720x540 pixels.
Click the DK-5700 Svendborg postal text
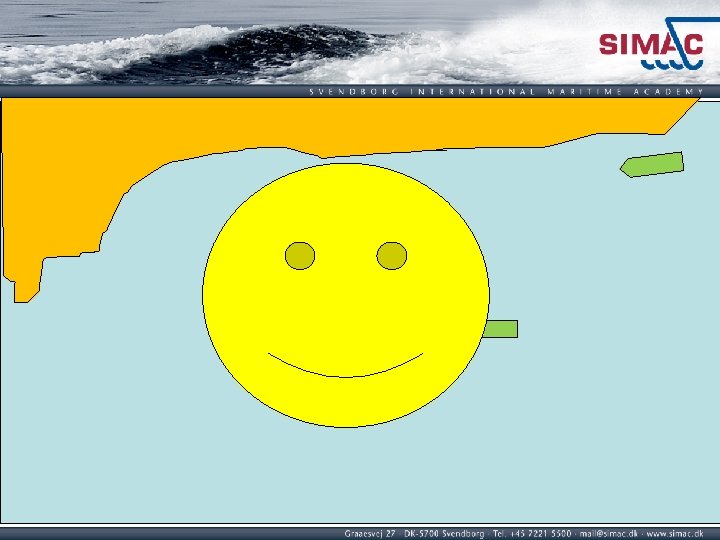click(444, 534)
